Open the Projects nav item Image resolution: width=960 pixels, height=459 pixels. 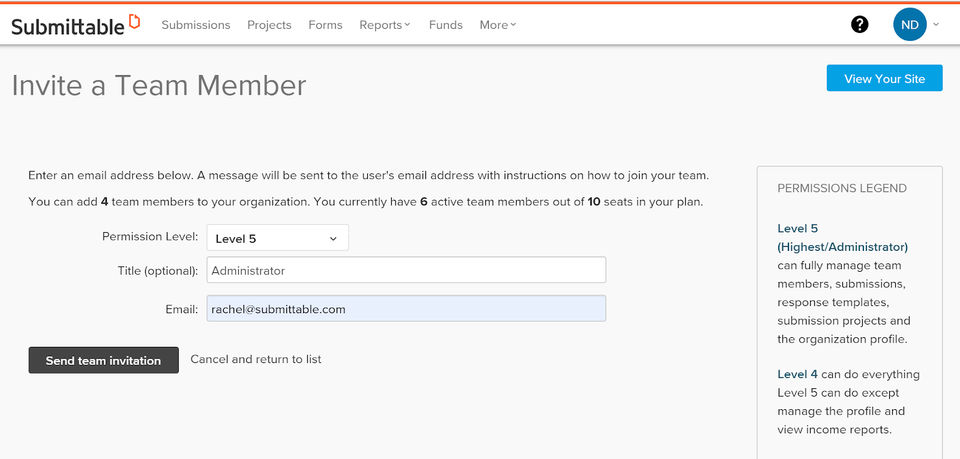coord(269,25)
